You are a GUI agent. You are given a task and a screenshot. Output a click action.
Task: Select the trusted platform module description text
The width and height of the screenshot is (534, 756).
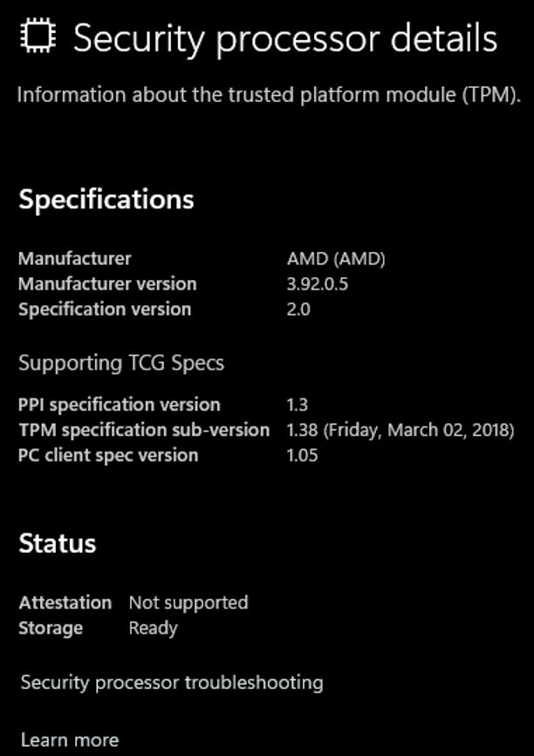(x=269, y=95)
